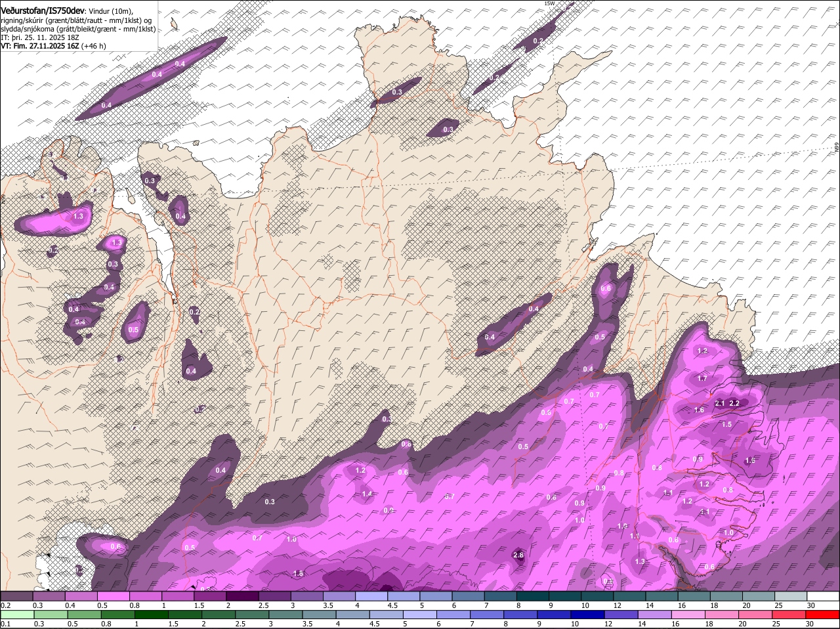Click the 2.5 label on the upper legend scale
The image size is (840, 629).
tap(264, 605)
